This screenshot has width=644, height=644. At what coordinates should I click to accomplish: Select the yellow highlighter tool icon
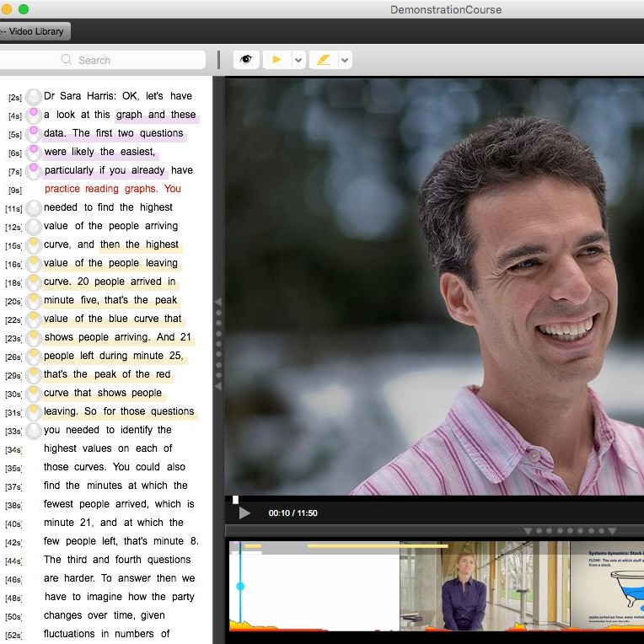coord(322,60)
